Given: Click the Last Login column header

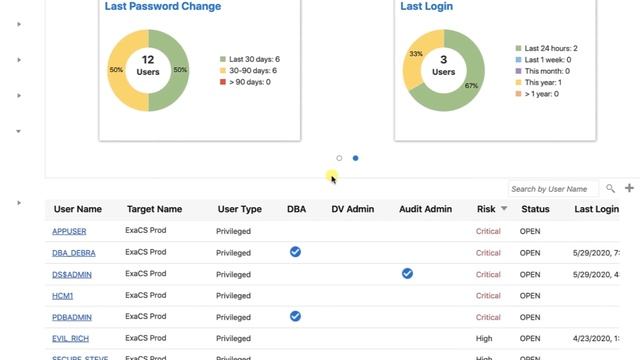Looking at the screenshot, I should (596, 209).
